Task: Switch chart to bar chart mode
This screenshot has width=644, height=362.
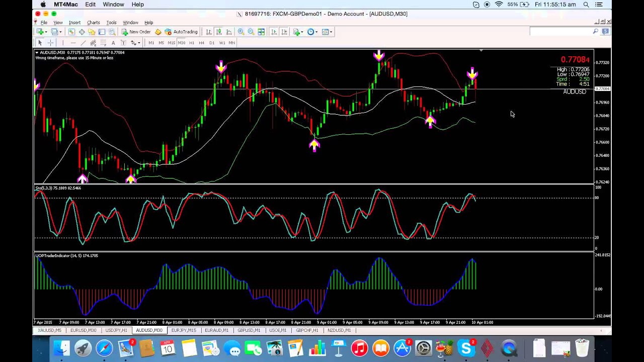Action: pyautogui.click(x=209, y=32)
